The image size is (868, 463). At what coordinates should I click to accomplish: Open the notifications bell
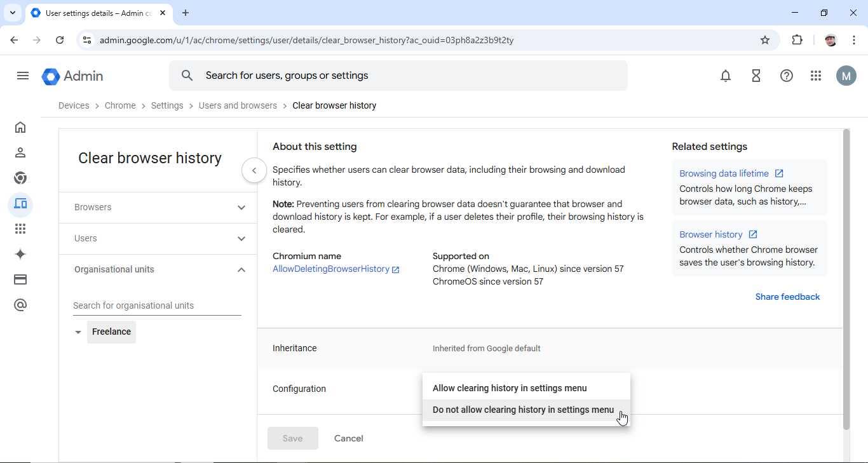click(x=726, y=76)
